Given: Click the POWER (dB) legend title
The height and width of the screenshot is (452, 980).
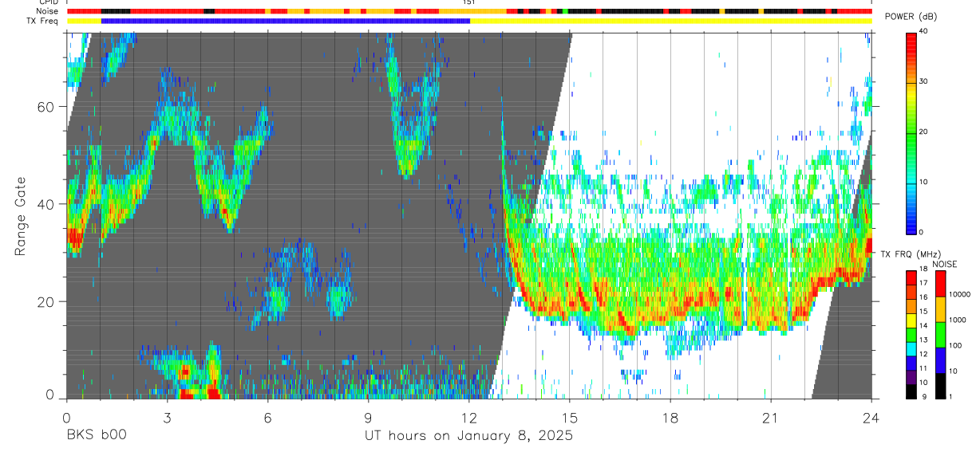Looking at the screenshot, I should (911, 17).
